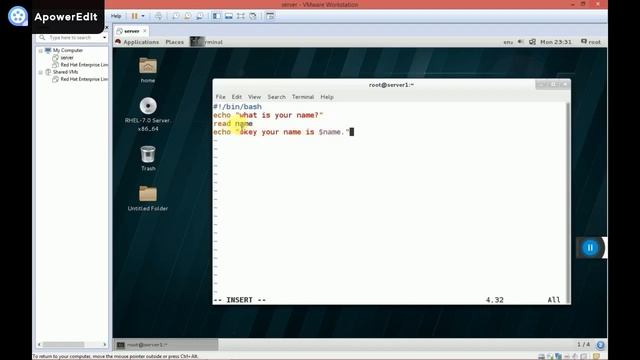Click the 'read name' line

pyautogui.click(x=233, y=124)
